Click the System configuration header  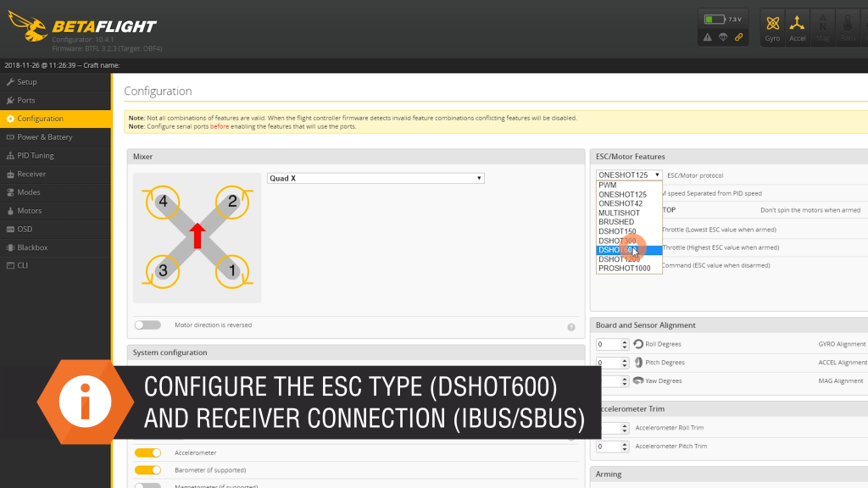click(x=356, y=352)
